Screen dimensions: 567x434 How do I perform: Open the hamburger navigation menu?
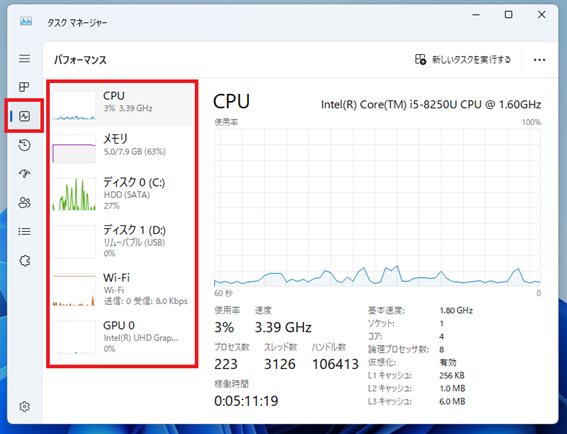tap(25, 59)
